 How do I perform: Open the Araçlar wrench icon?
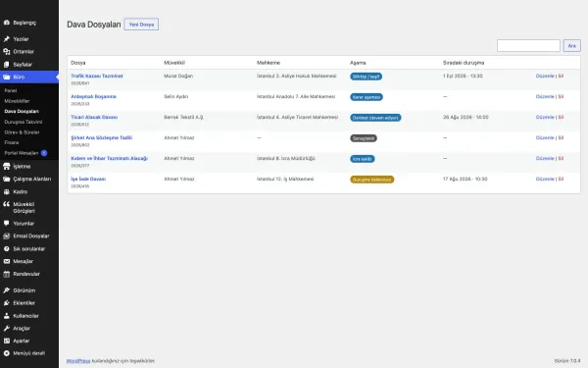(7, 328)
